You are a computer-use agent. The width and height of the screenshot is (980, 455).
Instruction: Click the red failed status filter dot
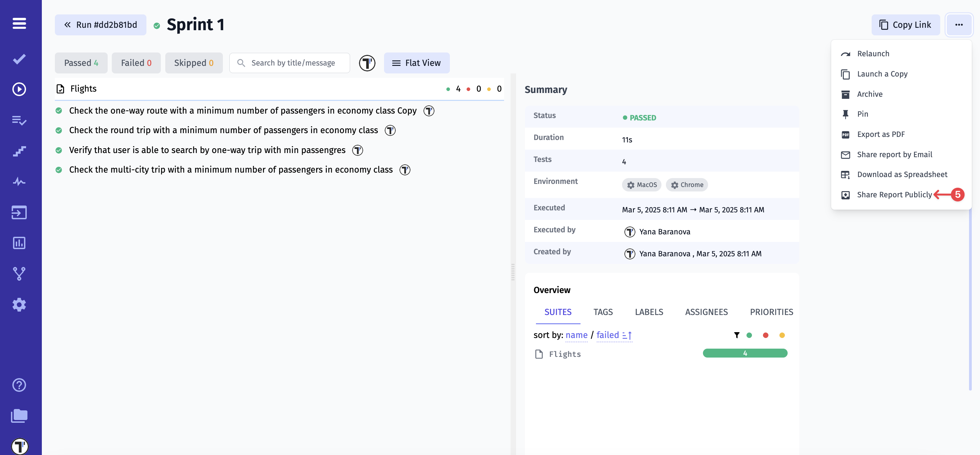(765, 335)
